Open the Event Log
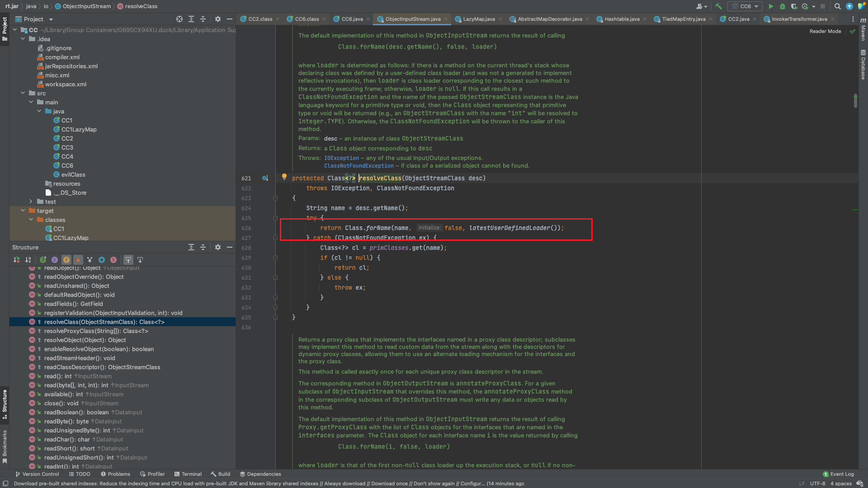868x488 pixels. [838, 474]
